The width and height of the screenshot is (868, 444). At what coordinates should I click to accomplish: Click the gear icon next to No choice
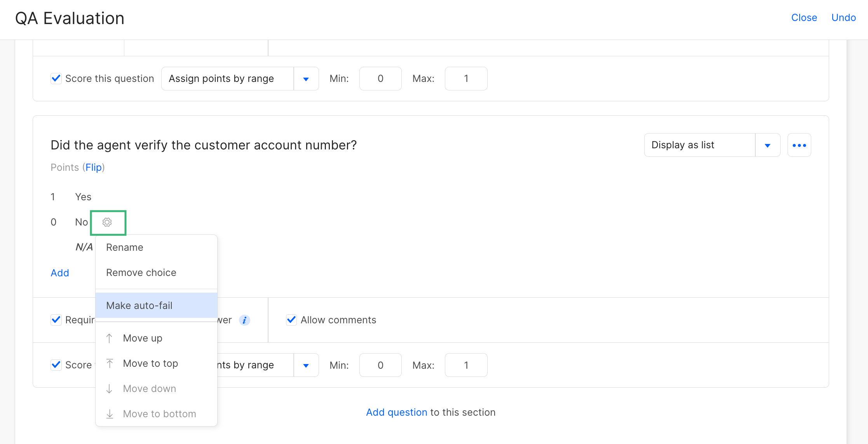[x=107, y=222]
